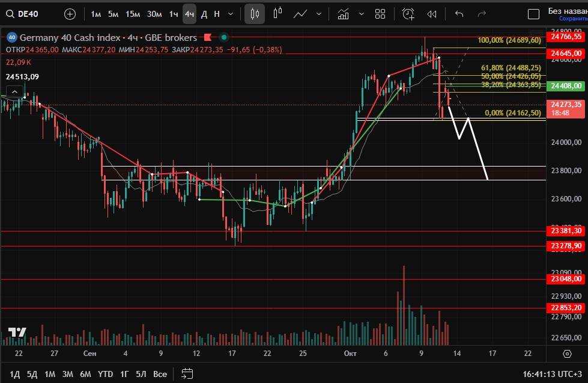Open the indicators chart icon
The width and height of the screenshot is (588, 383).
coord(344,14)
